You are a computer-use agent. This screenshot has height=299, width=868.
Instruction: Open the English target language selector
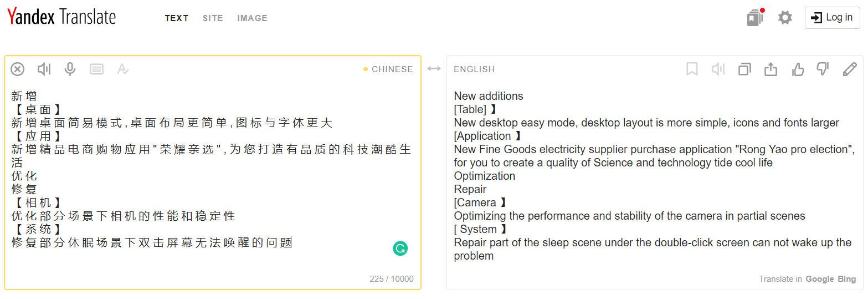coord(474,69)
